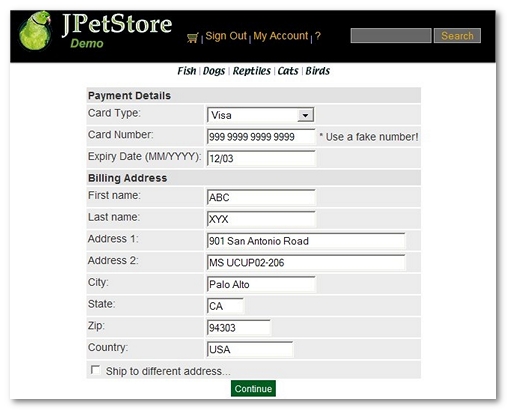The image size is (507, 410).
Task: Browse the Reptiles category
Action: (x=252, y=71)
